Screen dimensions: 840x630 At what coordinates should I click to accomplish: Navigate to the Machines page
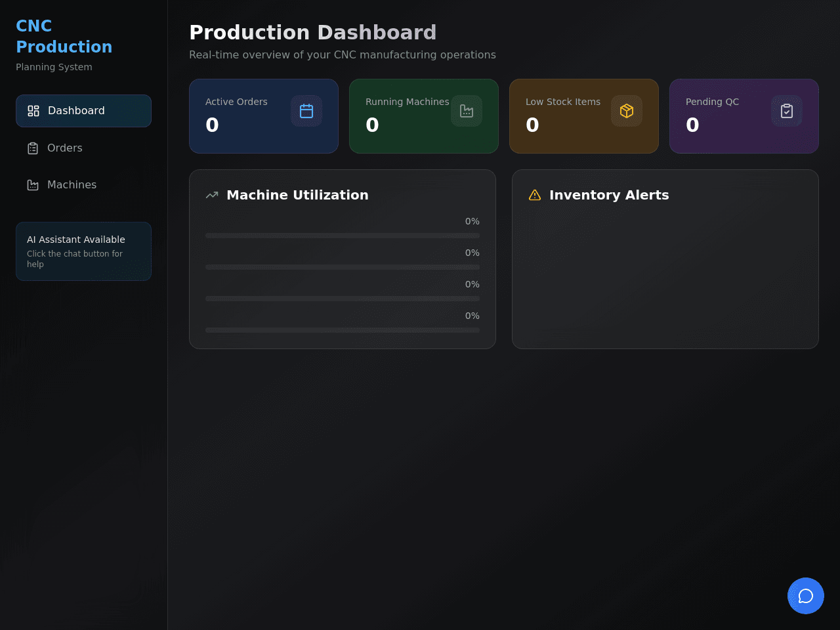(x=83, y=185)
